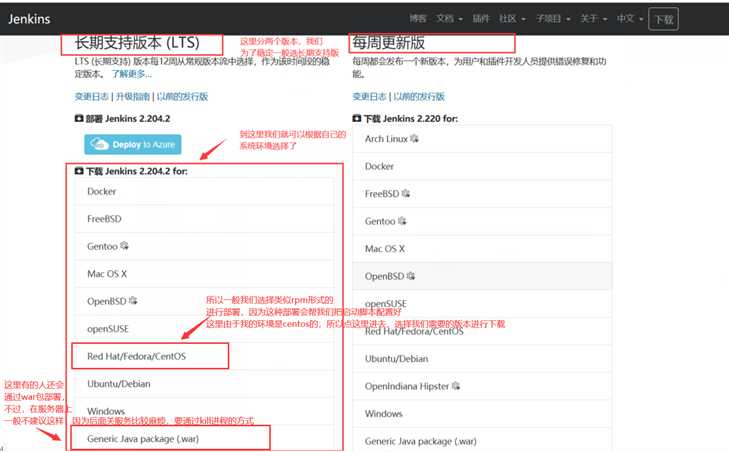729x452 pixels.
Task: Click the Azure cloud icon
Action: click(x=99, y=144)
